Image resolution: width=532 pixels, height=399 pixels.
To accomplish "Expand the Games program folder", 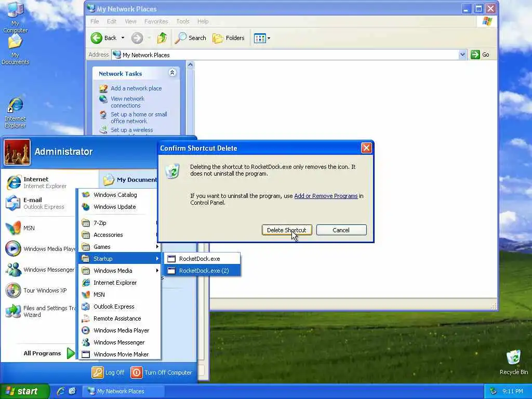I will click(x=119, y=247).
